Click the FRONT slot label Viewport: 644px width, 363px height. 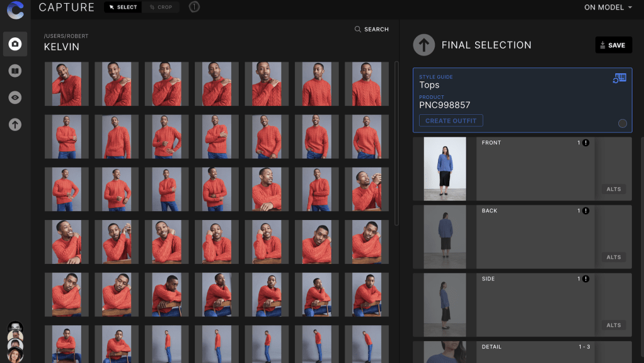pyautogui.click(x=492, y=143)
